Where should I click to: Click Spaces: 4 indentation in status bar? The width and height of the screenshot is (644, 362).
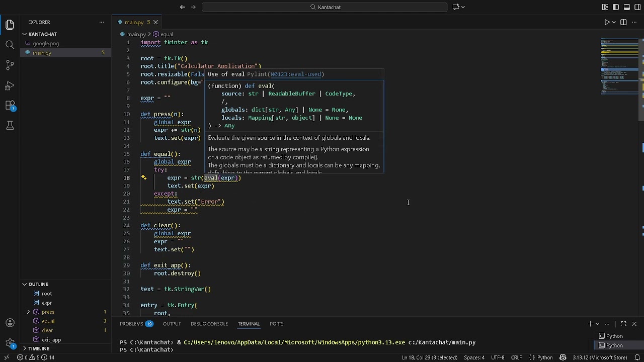click(474, 357)
